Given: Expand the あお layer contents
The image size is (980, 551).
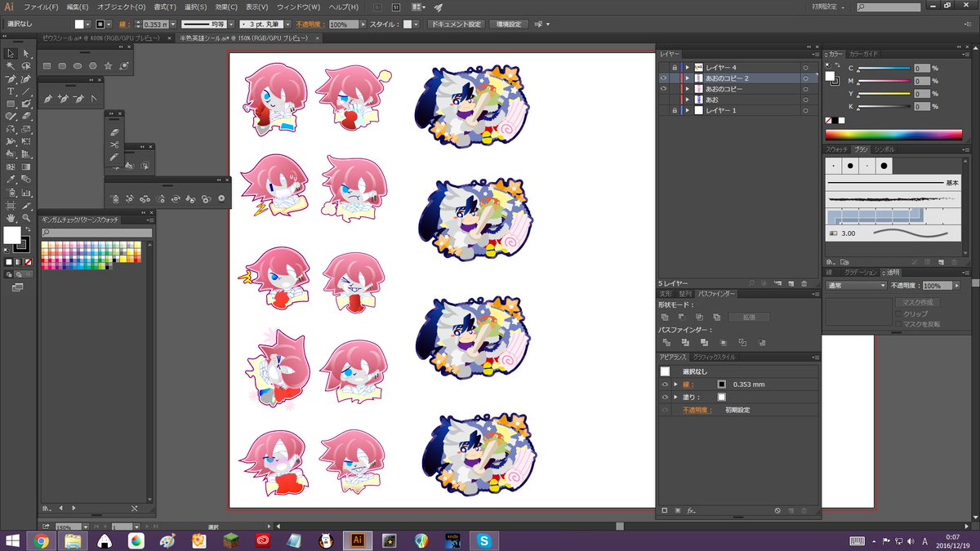Looking at the screenshot, I should [688, 99].
